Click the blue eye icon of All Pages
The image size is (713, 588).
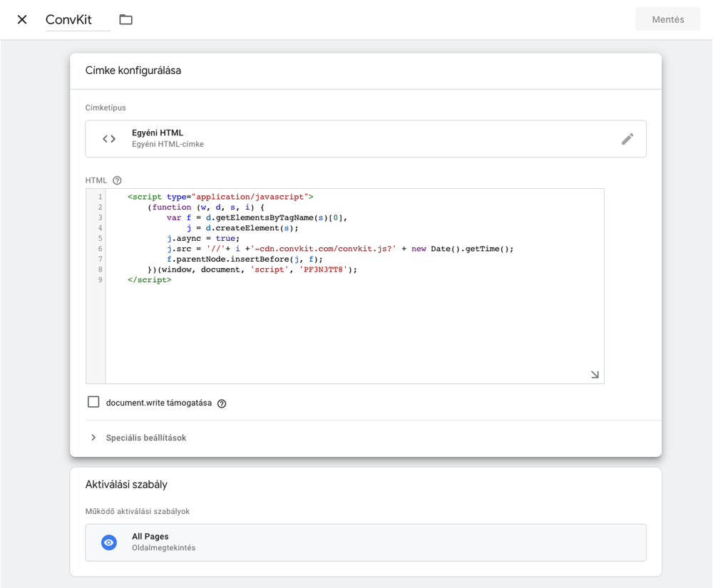109,542
